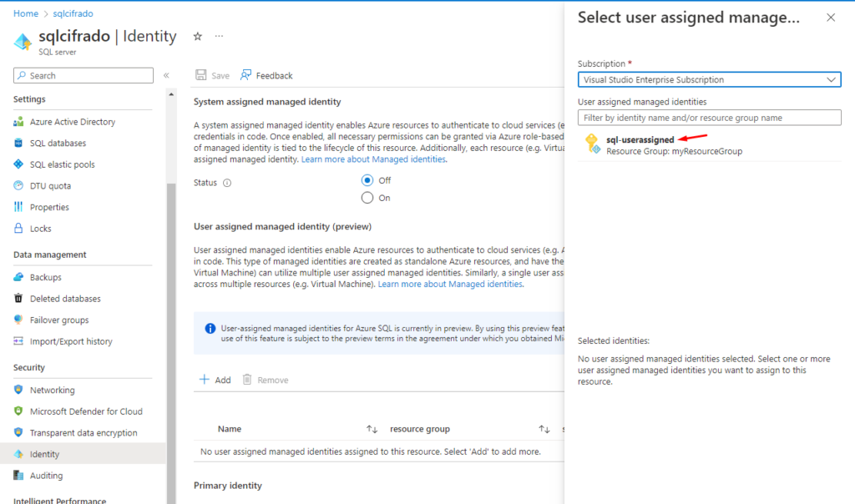Click the Add text label
The image size is (855, 504).
tap(222, 380)
